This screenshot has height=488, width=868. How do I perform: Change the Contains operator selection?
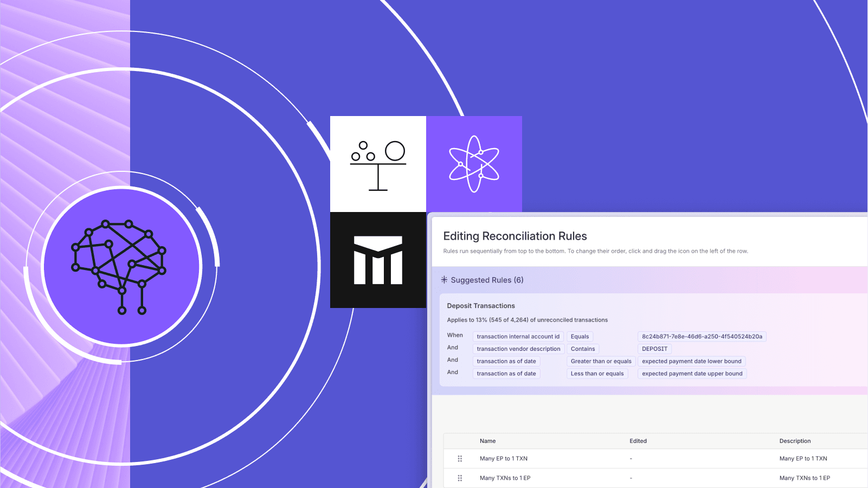coord(583,349)
